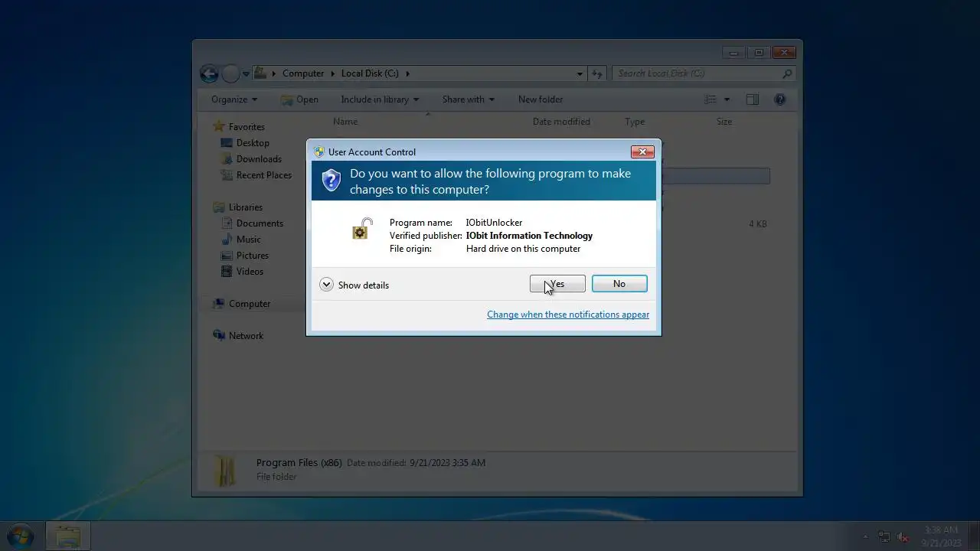This screenshot has width=980, height=551.
Task: Click the Network icon in navigation pane
Action: click(x=219, y=335)
